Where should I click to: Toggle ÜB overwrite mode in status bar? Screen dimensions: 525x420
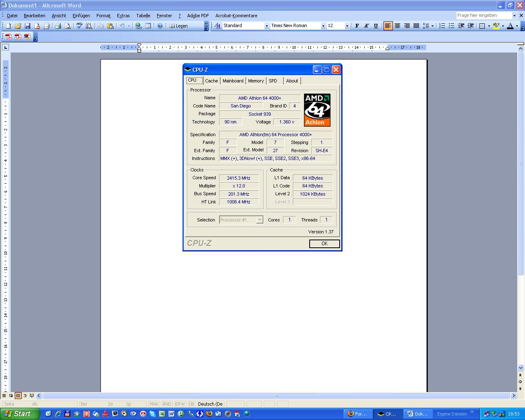coord(192,404)
